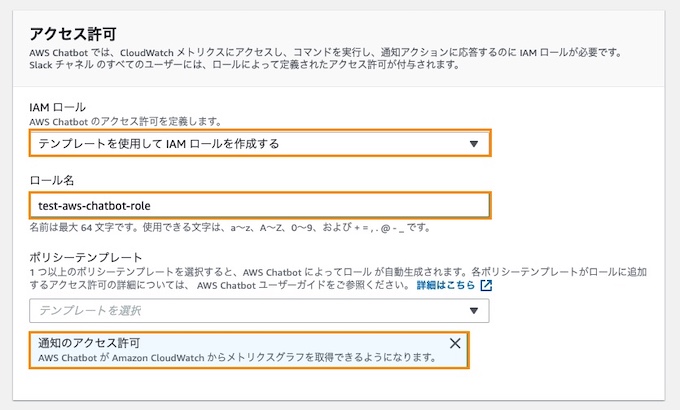This screenshot has height=410, width=680.
Task: Open the IAM ロール selection dropdown
Action: pos(260,144)
